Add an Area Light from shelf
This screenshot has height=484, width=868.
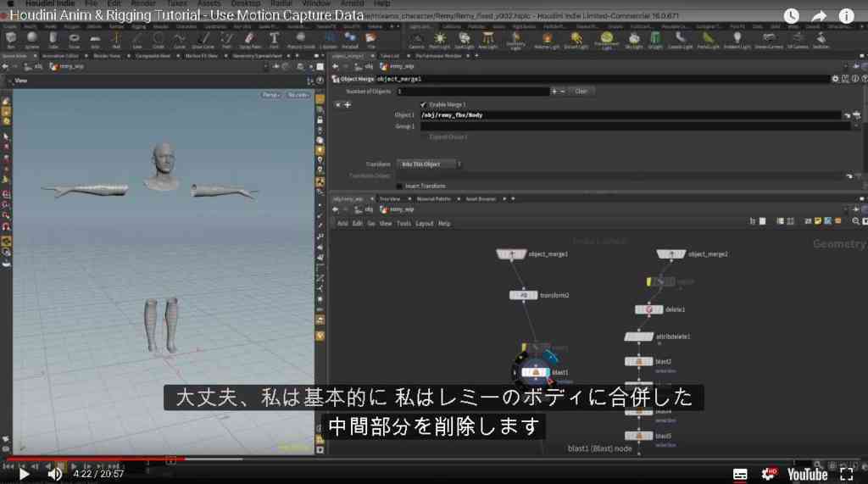(x=487, y=40)
